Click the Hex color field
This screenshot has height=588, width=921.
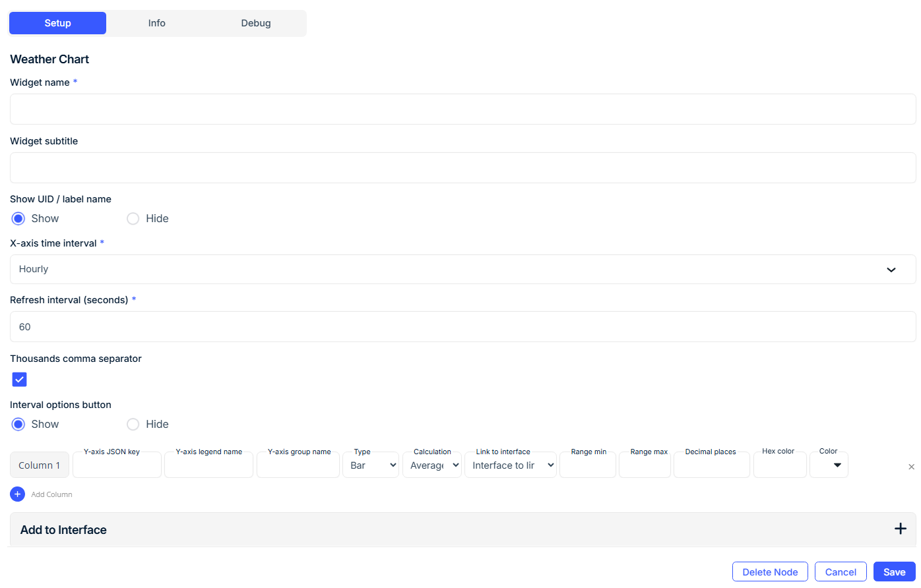(x=780, y=465)
